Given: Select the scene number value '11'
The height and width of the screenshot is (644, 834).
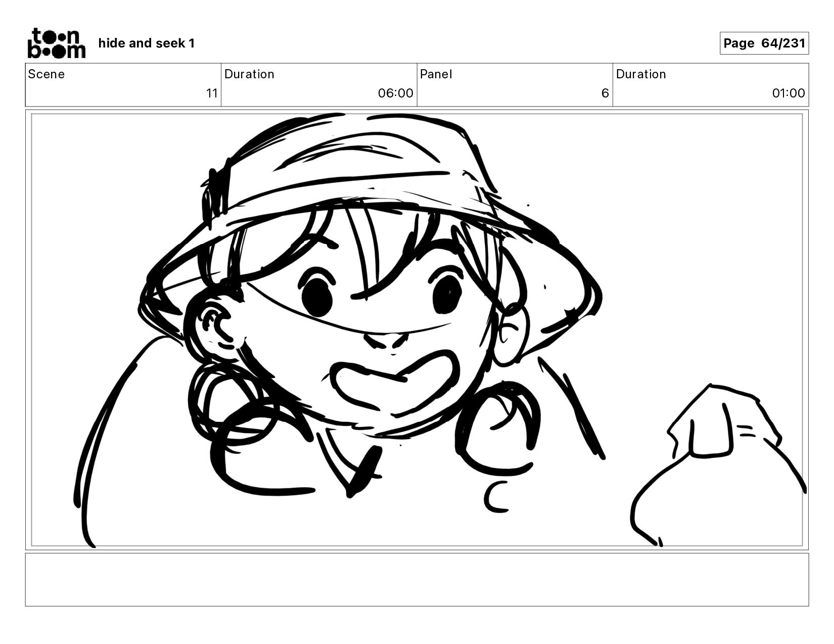Looking at the screenshot, I should coord(212,93).
